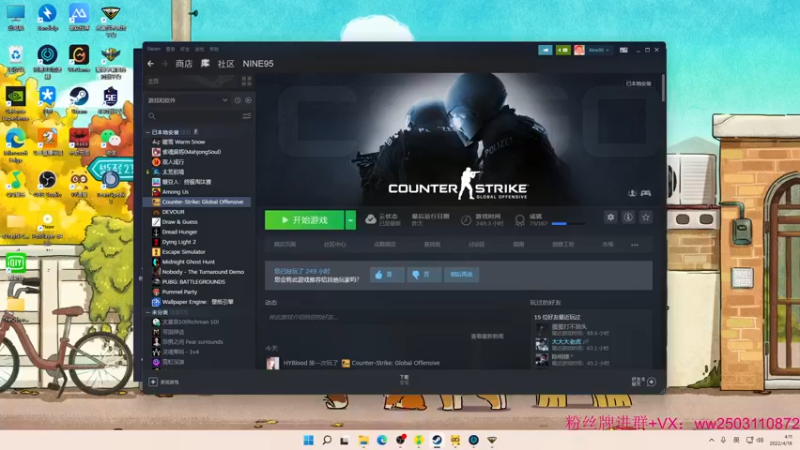Click the taskbar search magnifier icon
This screenshot has height=450, width=800.
(327, 440)
